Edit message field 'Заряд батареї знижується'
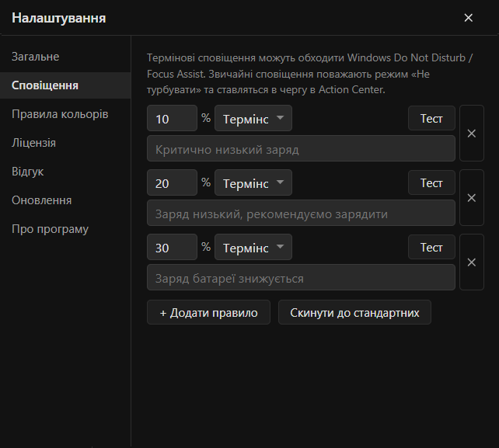Screen dimensions: 499x448 301,277
